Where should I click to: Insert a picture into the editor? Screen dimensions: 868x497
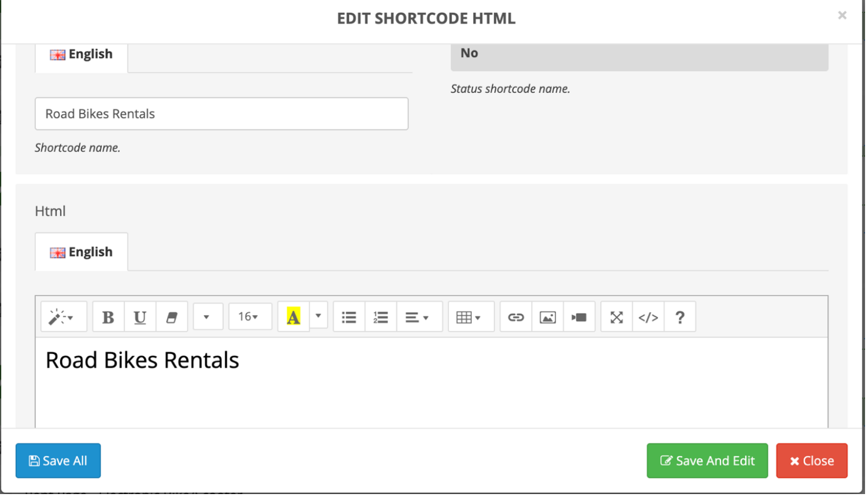click(x=548, y=318)
